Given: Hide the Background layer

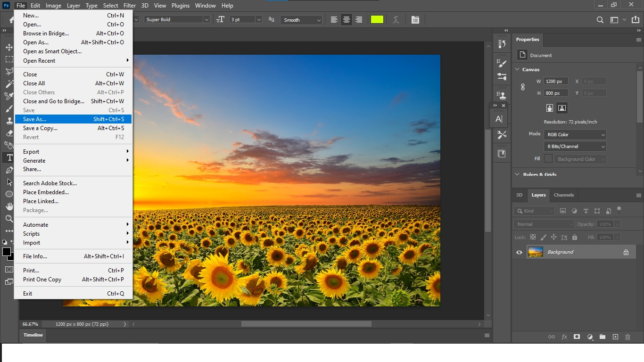Looking at the screenshot, I should click(x=519, y=252).
